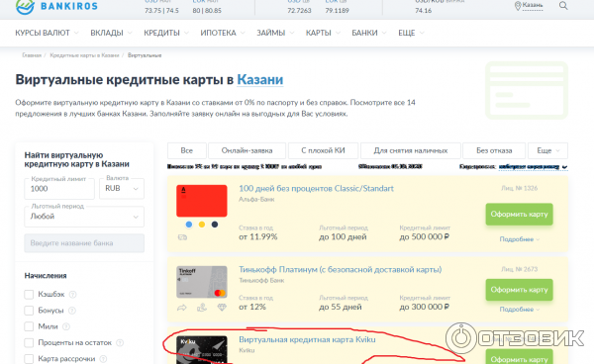Open the ЗАЙМЫ menu

pyautogui.click(x=275, y=33)
